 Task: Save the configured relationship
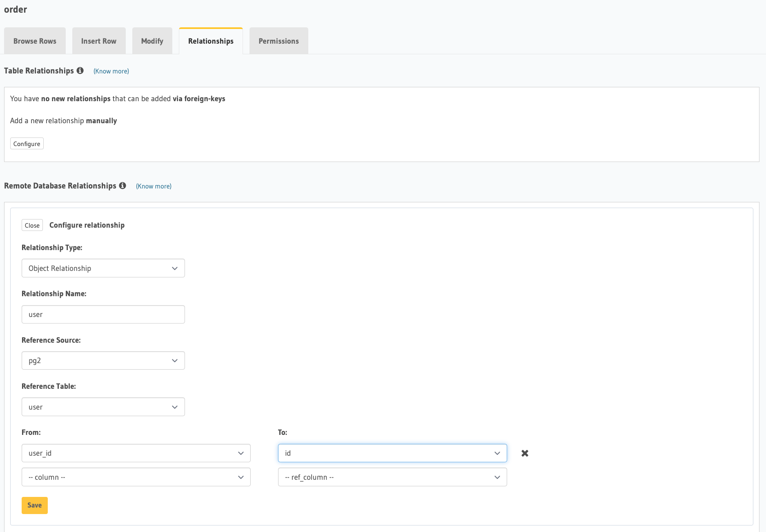[x=34, y=505]
